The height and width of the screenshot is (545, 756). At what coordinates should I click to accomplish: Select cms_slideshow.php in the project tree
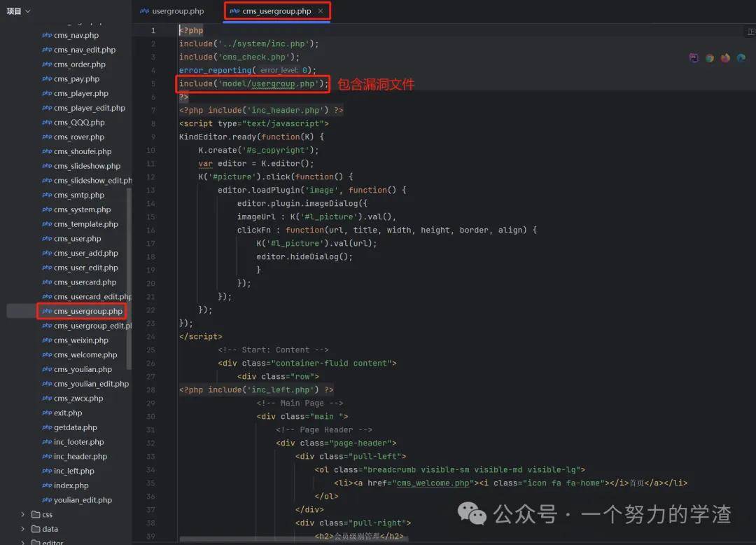tap(81, 166)
